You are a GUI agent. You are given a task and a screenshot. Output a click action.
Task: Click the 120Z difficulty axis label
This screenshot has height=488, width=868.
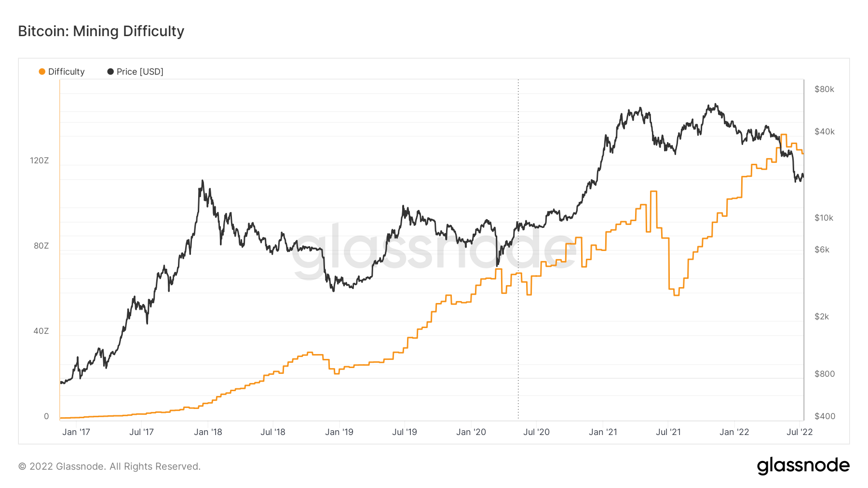40,160
